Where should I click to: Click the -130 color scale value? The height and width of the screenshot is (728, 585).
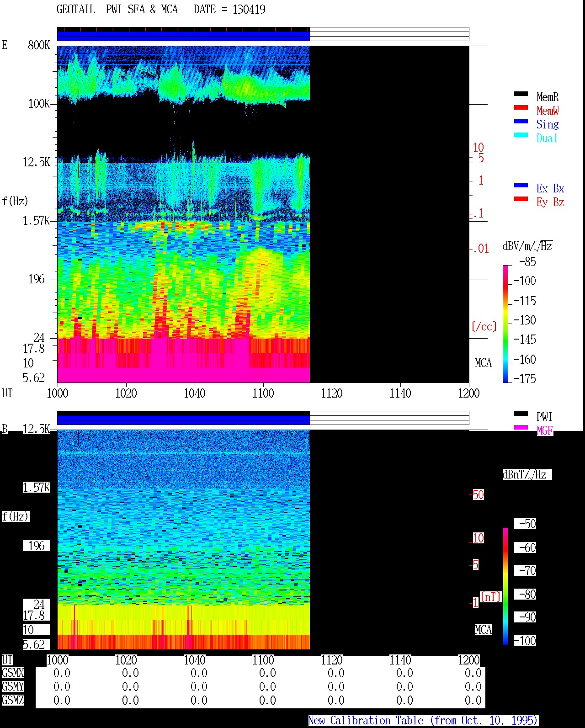pyautogui.click(x=525, y=320)
